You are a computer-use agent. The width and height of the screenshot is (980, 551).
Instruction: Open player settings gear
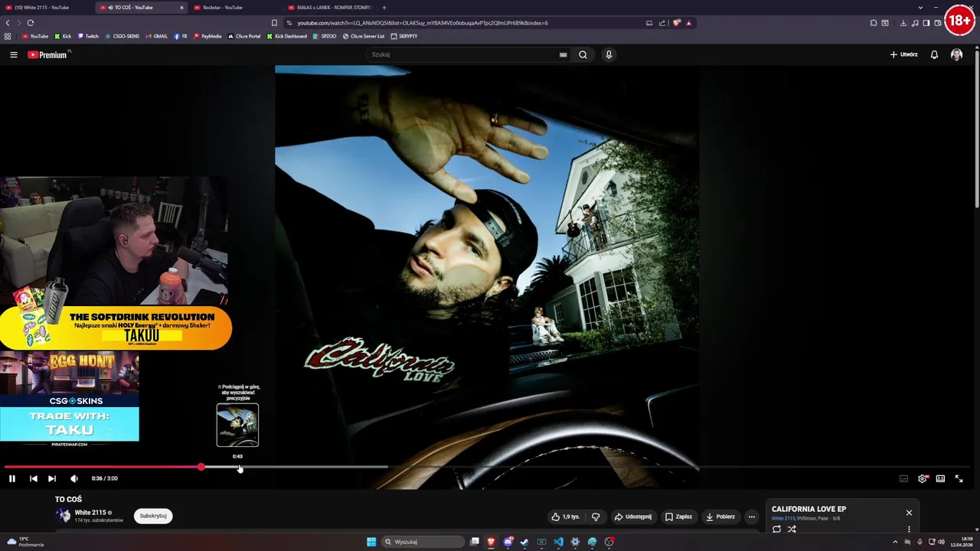pyautogui.click(x=923, y=478)
